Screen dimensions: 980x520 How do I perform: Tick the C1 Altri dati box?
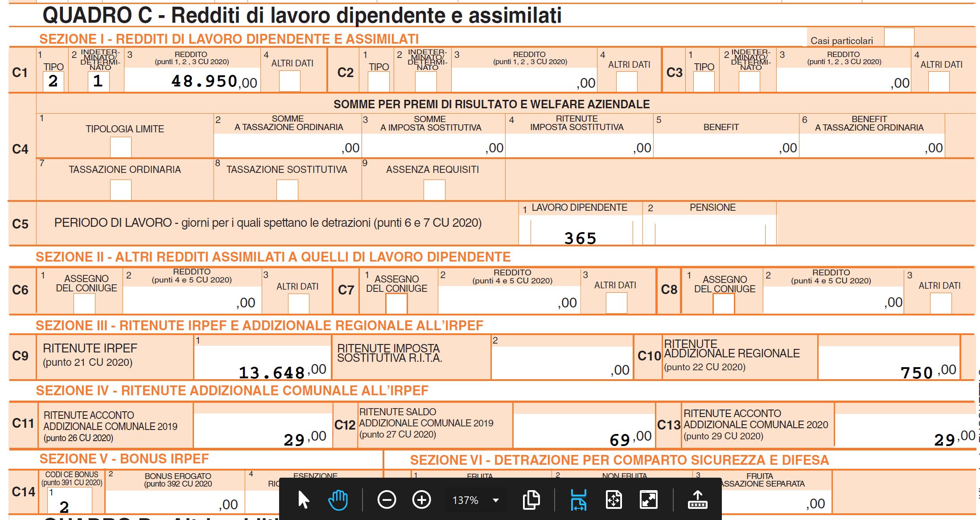pyautogui.click(x=289, y=81)
